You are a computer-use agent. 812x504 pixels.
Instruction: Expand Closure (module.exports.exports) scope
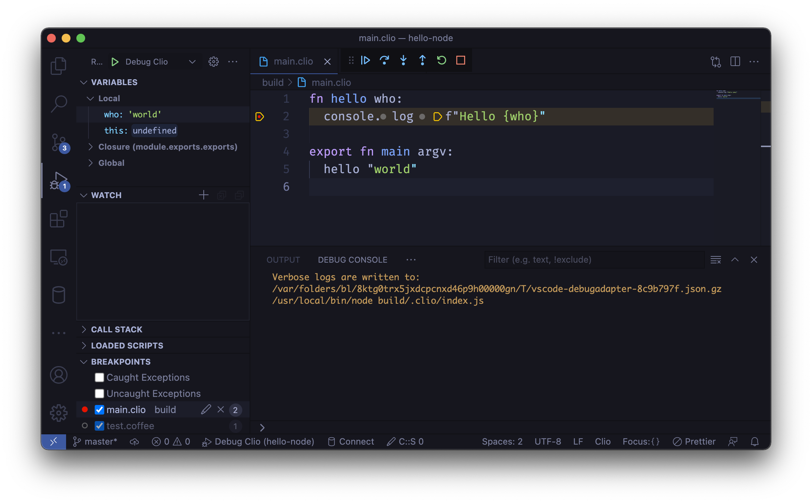(x=163, y=147)
